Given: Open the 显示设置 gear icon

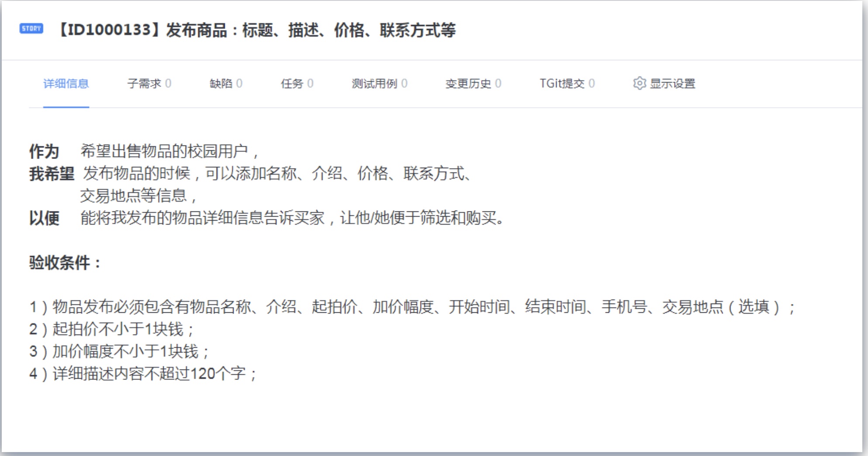Looking at the screenshot, I should tap(639, 83).
